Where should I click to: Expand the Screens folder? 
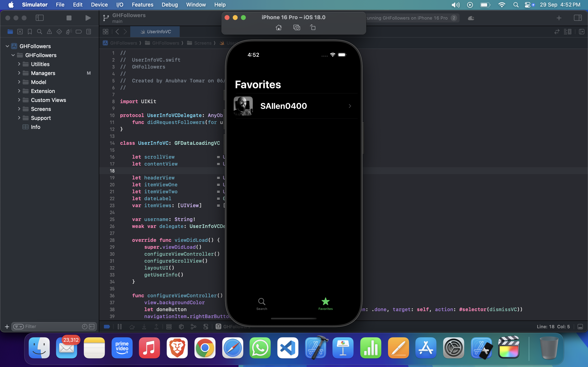click(x=19, y=109)
